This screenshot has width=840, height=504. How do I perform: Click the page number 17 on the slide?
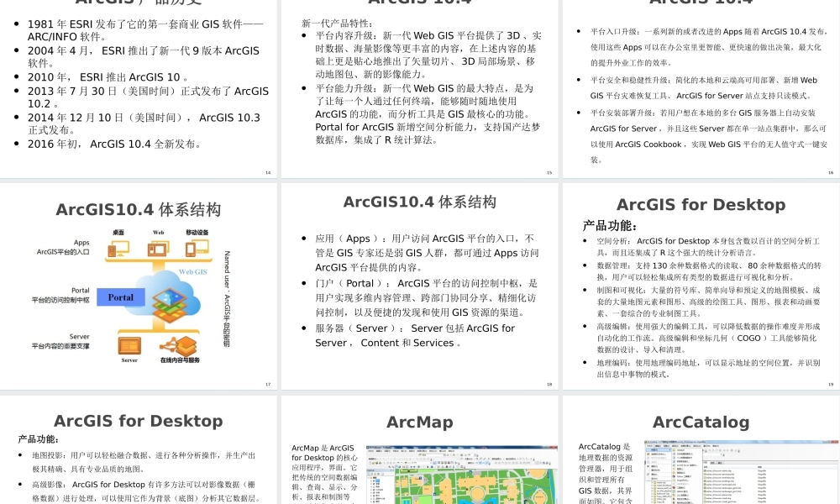(x=266, y=384)
